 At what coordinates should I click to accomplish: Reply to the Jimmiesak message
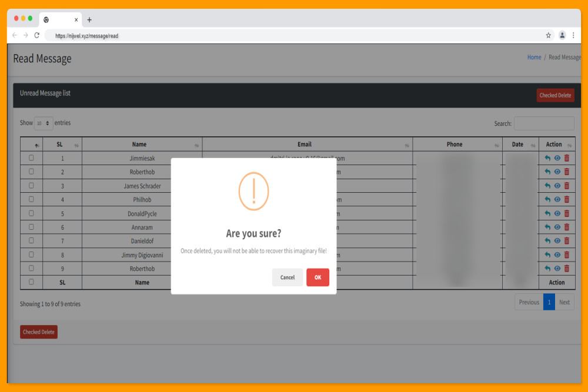click(547, 158)
